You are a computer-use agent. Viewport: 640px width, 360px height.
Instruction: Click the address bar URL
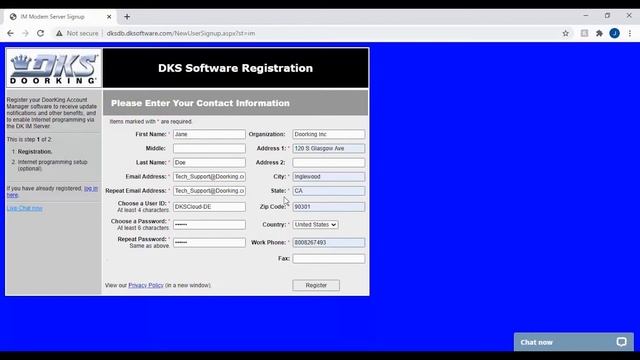pyautogui.click(x=181, y=33)
